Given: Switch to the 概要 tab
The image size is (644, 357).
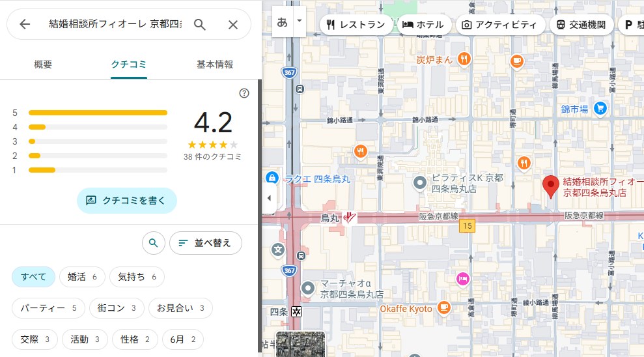Looking at the screenshot, I should (x=43, y=64).
